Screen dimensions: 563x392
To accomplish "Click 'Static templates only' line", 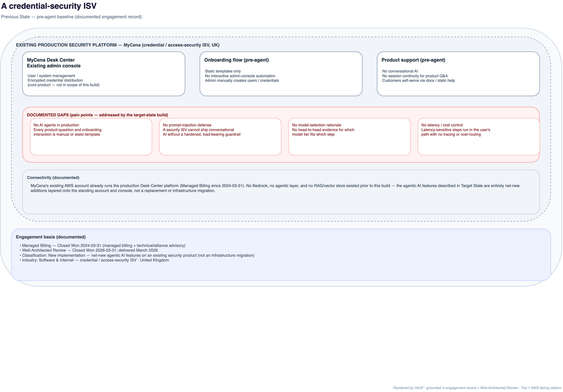I will tap(223, 71).
